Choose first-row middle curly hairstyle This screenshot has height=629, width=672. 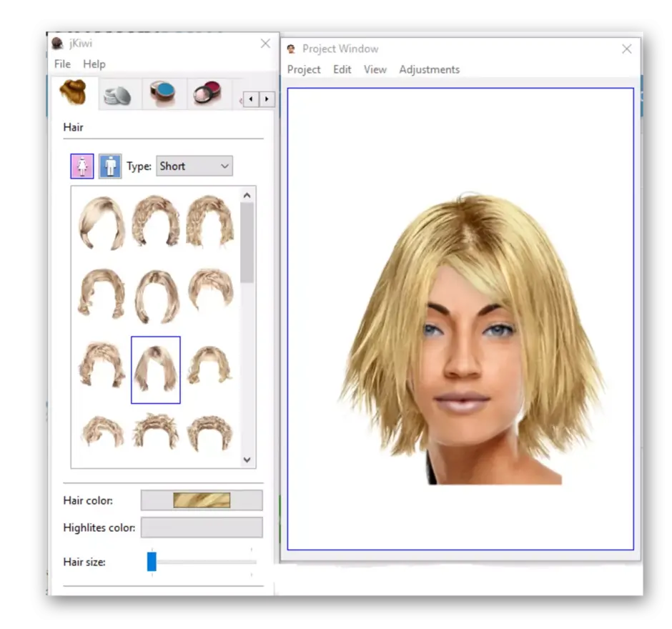point(156,221)
